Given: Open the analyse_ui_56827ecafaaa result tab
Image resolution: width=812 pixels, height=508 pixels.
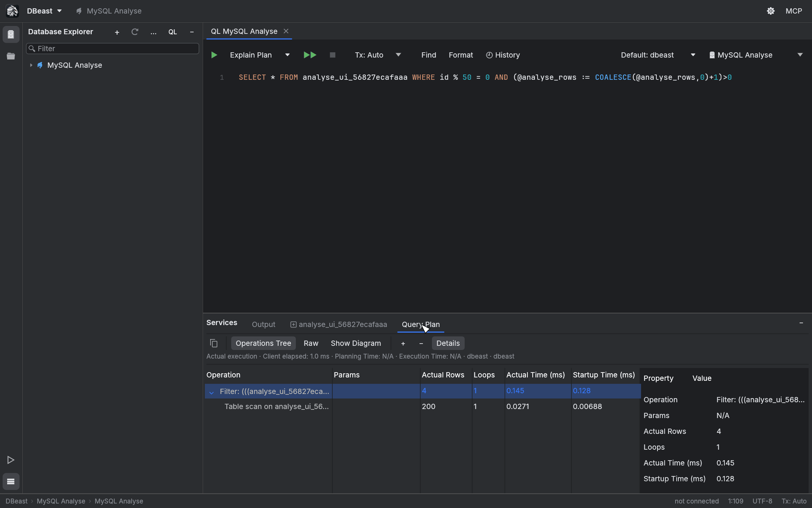Looking at the screenshot, I should (339, 324).
